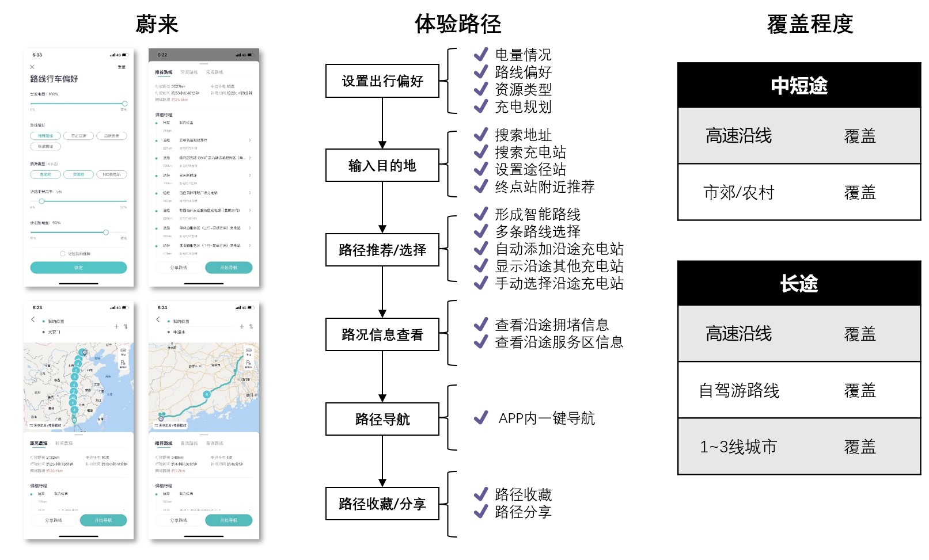The image size is (929, 560).
Task: Click the 1~3线城市 table row
Action: [799, 447]
